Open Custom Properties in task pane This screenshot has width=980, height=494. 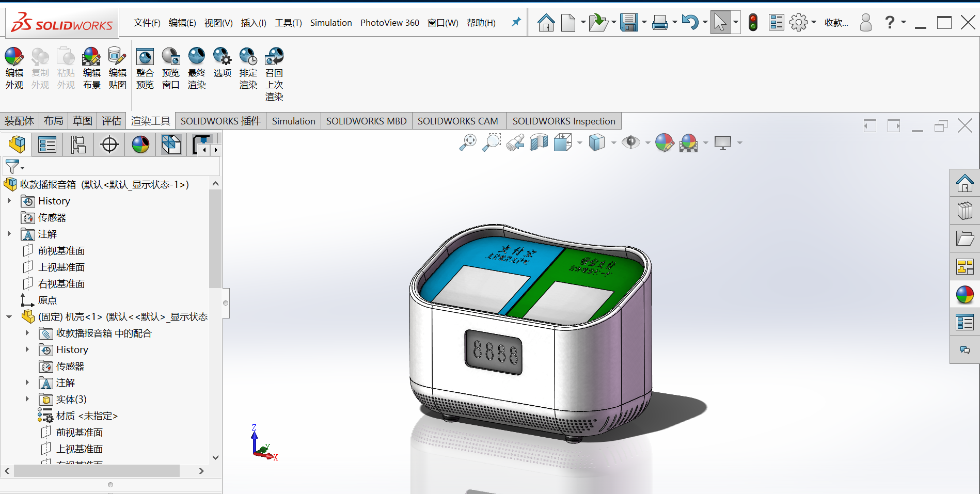[x=965, y=323]
